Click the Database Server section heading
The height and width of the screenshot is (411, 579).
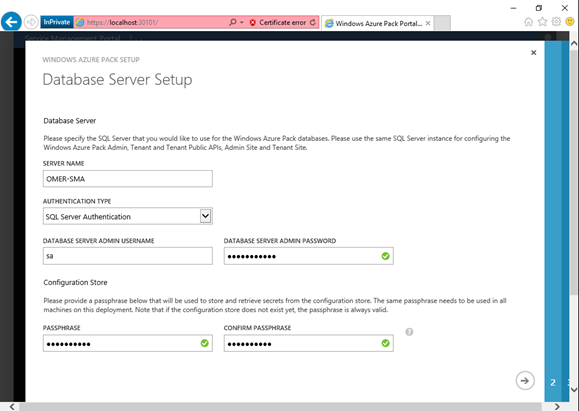pos(69,121)
